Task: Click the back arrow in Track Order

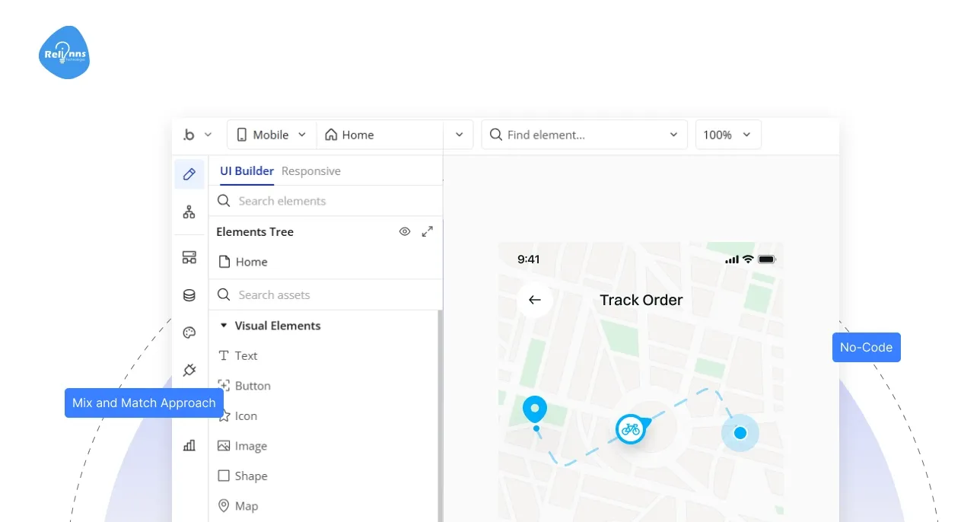Action: (x=535, y=300)
